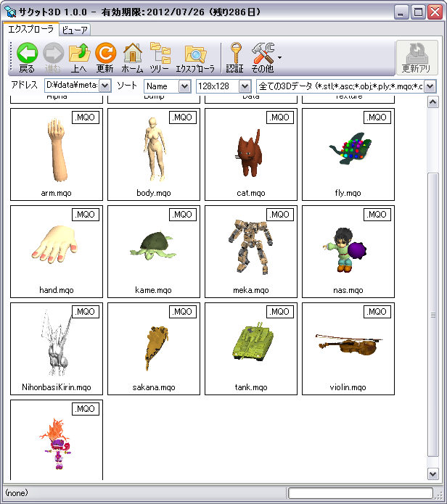This screenshot has height=504, width=447.
Task: Click the 更新アリ update available button
Action: (x=417, y=58)
